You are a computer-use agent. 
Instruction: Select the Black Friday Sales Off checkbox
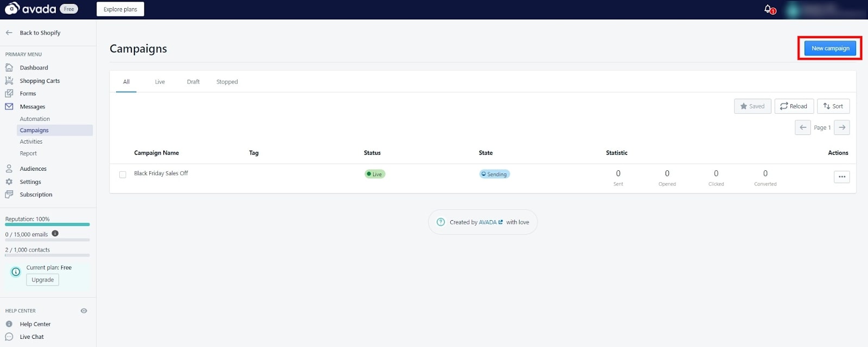click(x=123, y=175)
